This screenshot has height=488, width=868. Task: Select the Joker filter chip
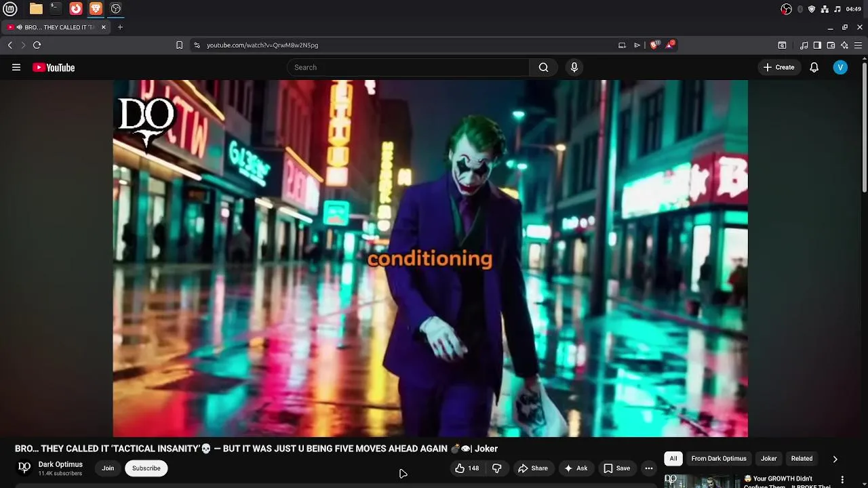(769, 459)
